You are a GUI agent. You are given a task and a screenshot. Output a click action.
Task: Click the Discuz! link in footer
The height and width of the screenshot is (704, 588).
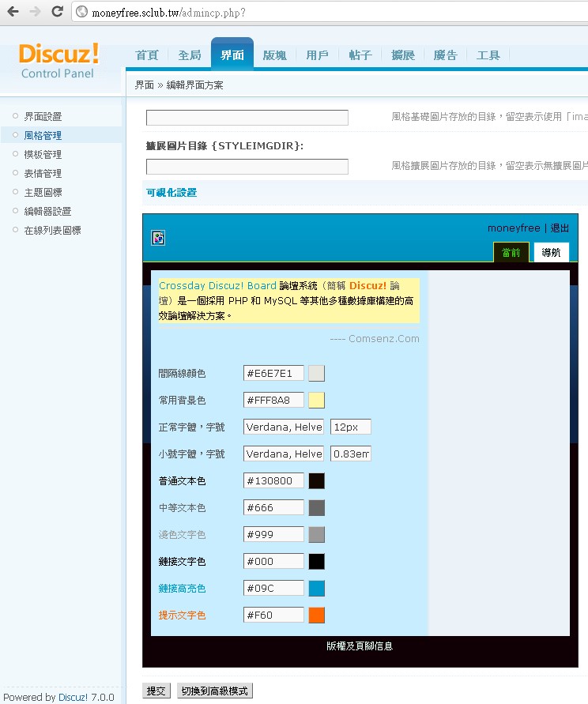tap(73, 697)
